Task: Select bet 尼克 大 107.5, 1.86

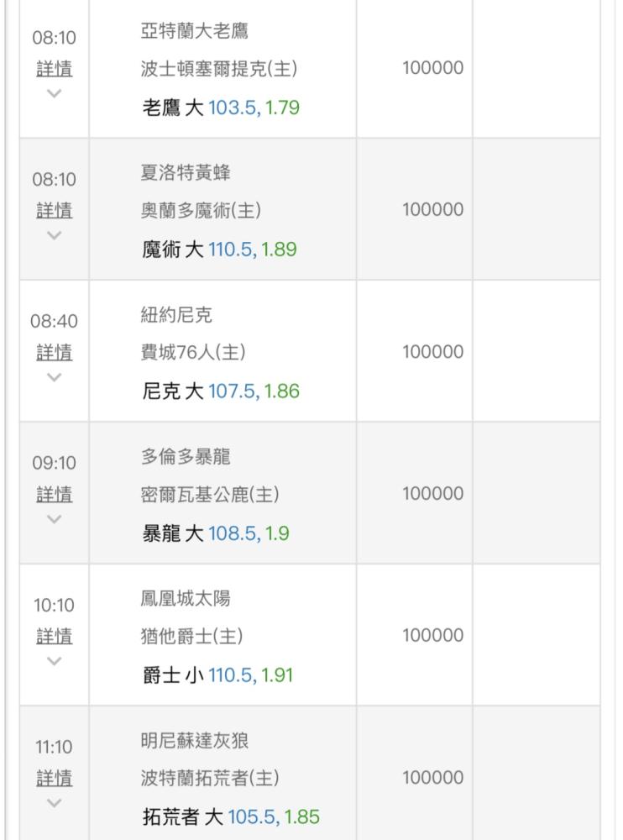Action: coord(221,391)
